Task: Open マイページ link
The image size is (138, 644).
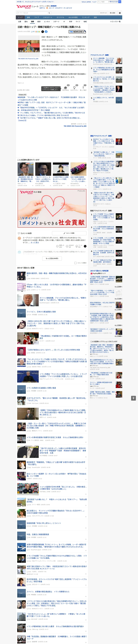Action: pyautogui.click(x=103, y=13)
